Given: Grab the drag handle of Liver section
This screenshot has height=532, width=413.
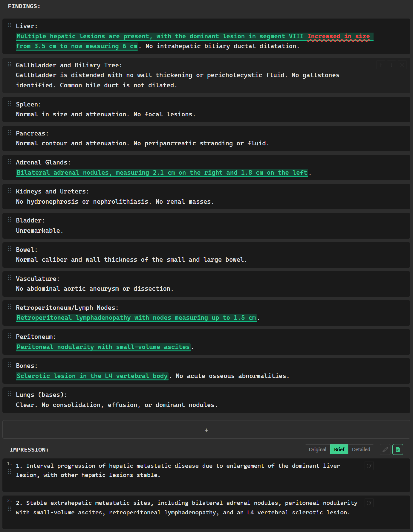Looking at the screenshot, I should point(10,25).
